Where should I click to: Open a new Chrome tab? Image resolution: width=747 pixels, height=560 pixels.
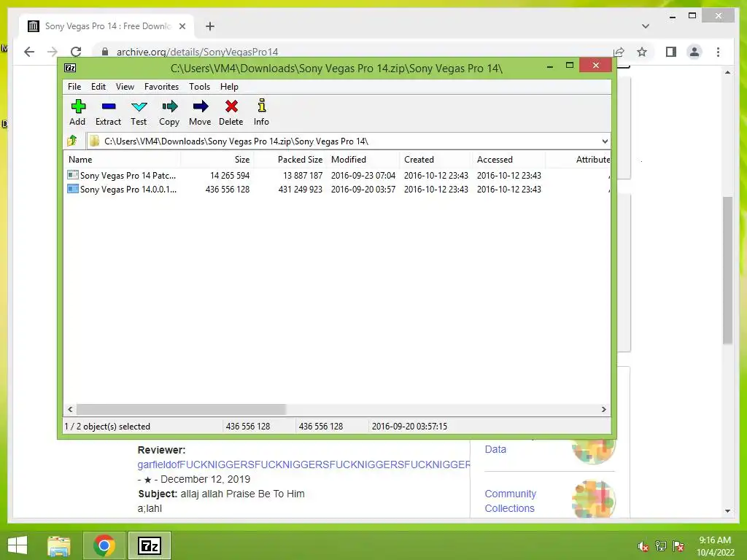click(210, 26)
